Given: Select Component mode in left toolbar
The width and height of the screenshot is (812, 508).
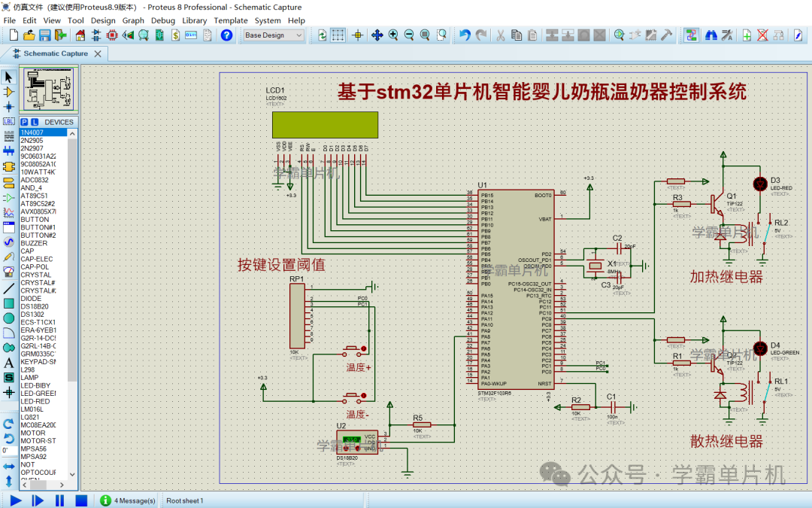Looking at the screenshot, I should click(9, 93).
